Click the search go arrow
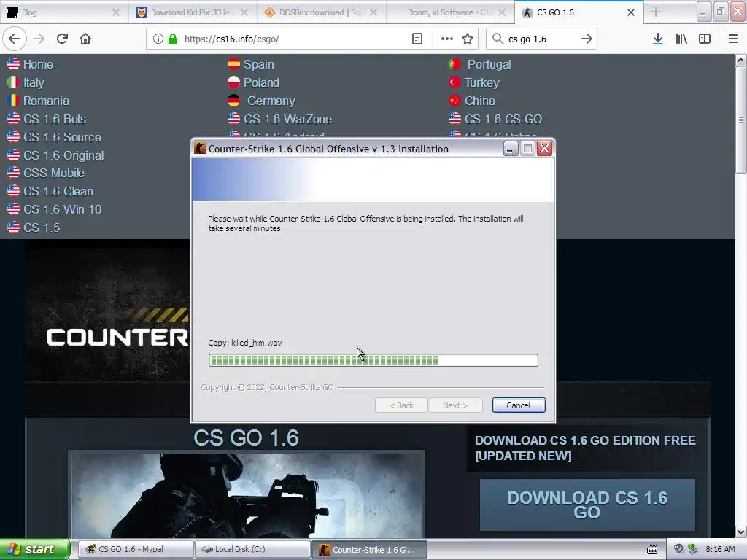The height and width of the screenshot is (560, 747). (587, 39)
